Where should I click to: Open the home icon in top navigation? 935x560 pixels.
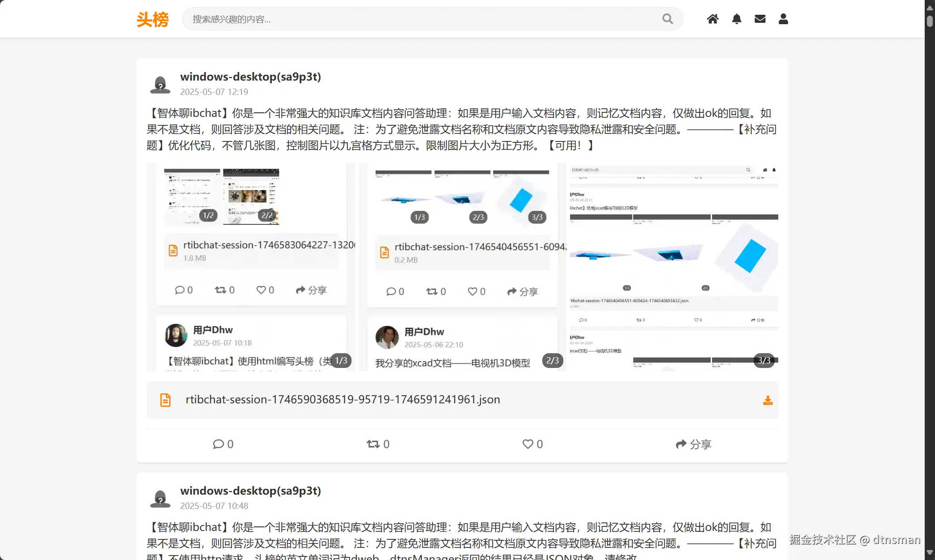[x=713, y=19]
